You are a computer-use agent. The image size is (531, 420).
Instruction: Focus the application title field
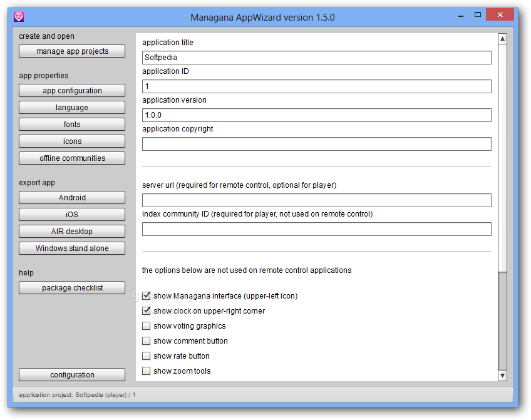[x=317, y=58]
